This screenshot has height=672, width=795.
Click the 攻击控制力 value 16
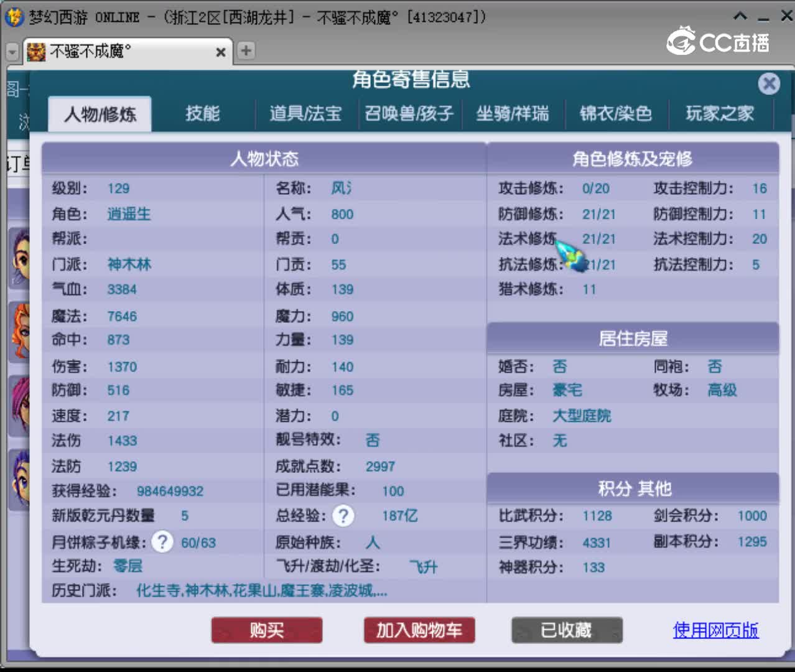coord(760,189)
